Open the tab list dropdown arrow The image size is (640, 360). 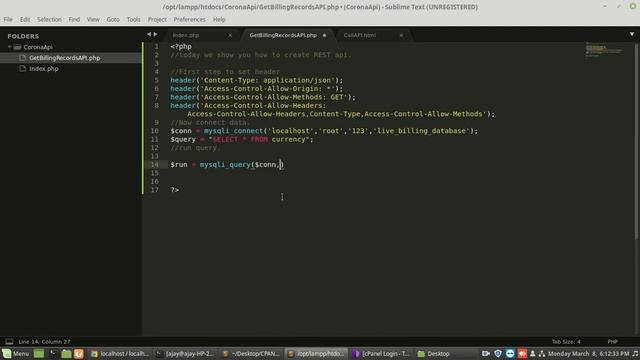(x=632, y=34)
